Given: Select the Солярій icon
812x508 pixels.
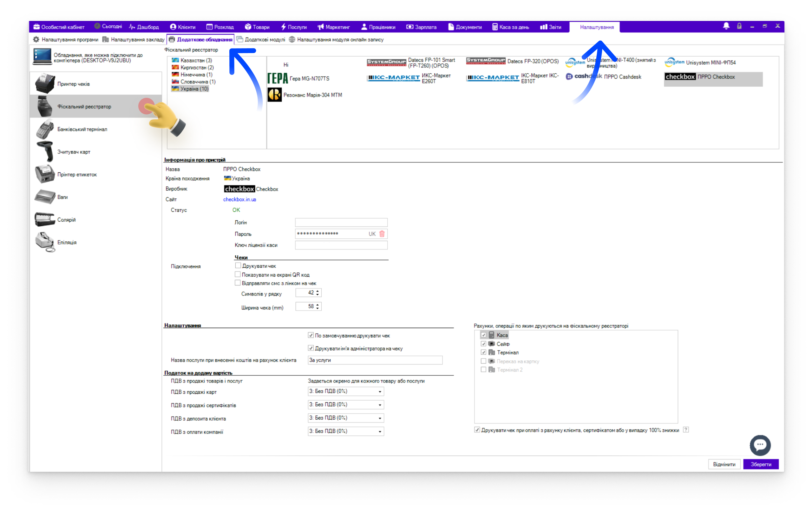Looking at the screenshot, I should coord(45,219).
